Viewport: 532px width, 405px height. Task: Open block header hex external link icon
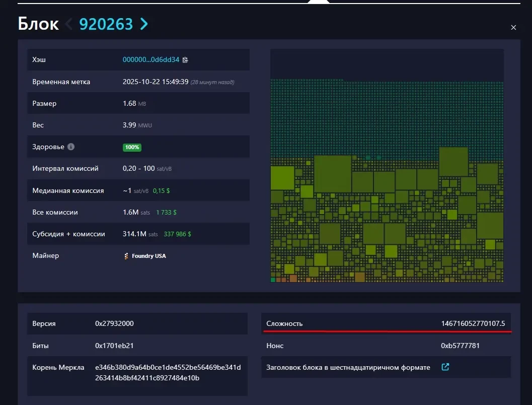445,367
